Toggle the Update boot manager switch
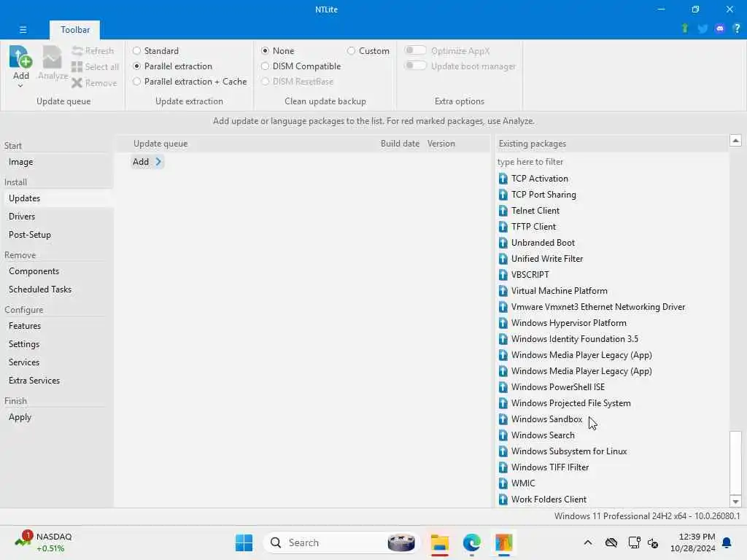 tap(415, 66)
